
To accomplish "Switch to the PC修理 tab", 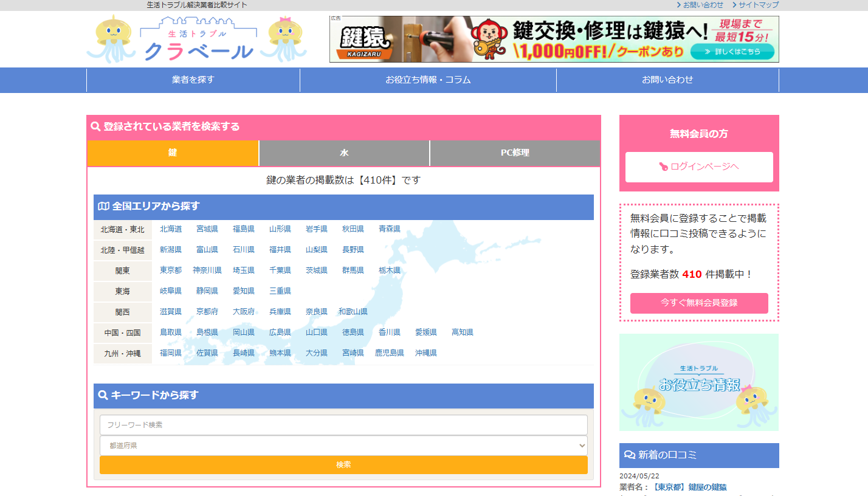I will [x=515, y=153].
